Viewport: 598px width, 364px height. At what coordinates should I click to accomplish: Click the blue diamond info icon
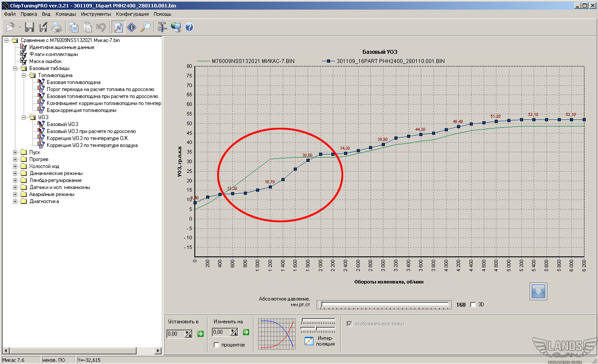coord(132,28)
